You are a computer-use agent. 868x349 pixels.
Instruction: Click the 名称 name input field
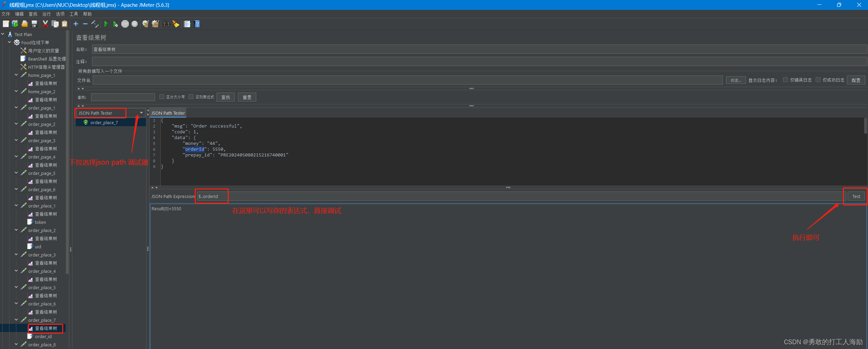pos(479,49)
